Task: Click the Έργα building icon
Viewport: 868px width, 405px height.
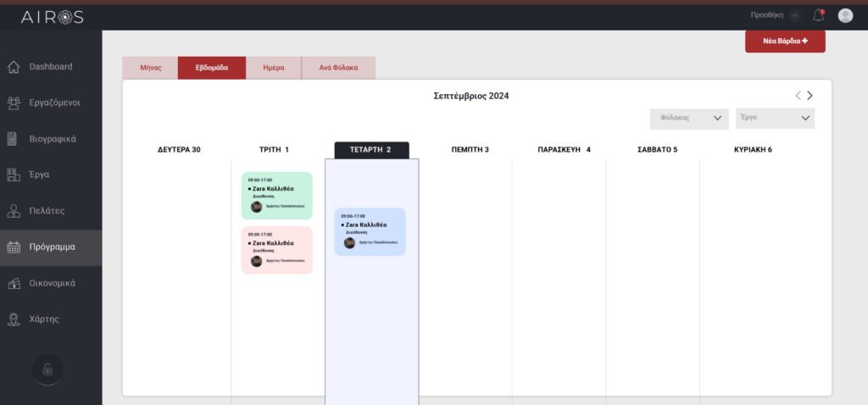Action: click(14, 175)
